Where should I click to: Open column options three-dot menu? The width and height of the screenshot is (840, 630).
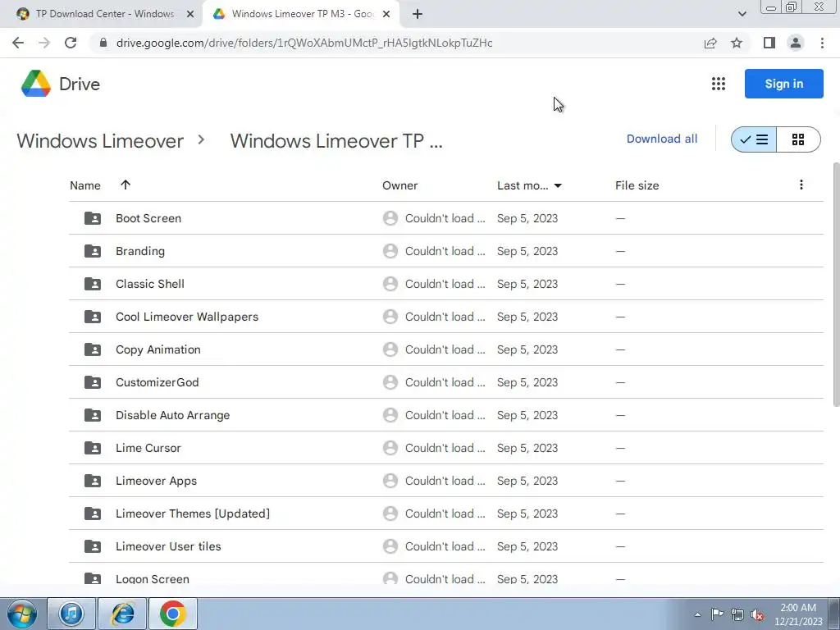[x=801, y=185]
